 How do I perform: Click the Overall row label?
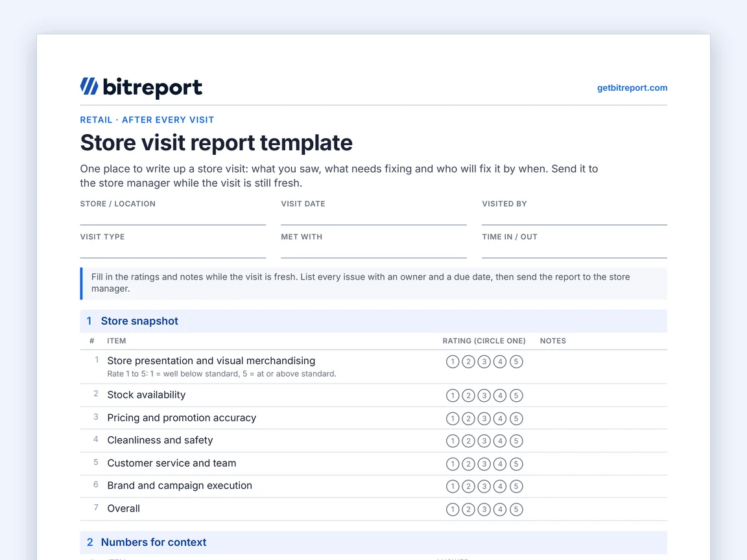tap(123, 509)
